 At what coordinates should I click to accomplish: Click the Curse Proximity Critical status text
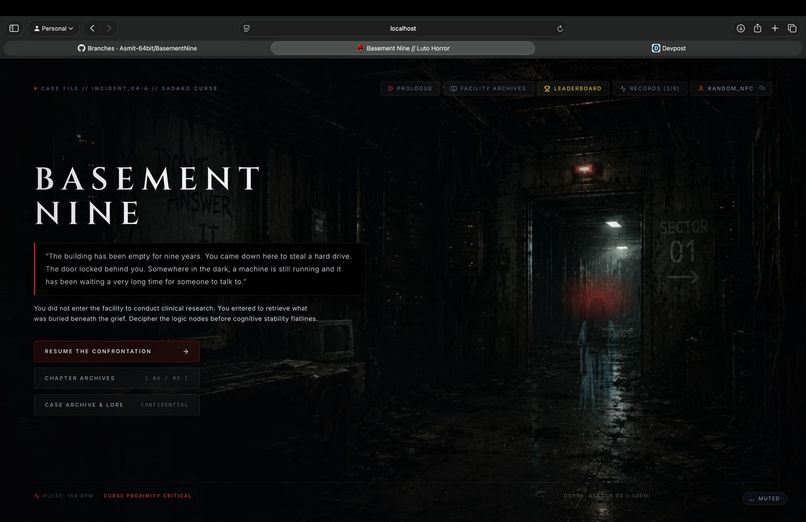148,496
